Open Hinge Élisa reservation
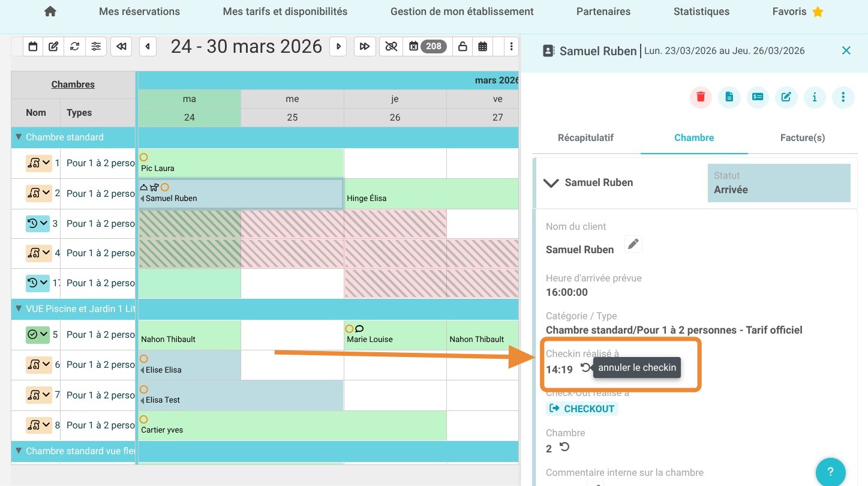Viewport: 868px width, 486px height. 431,193
